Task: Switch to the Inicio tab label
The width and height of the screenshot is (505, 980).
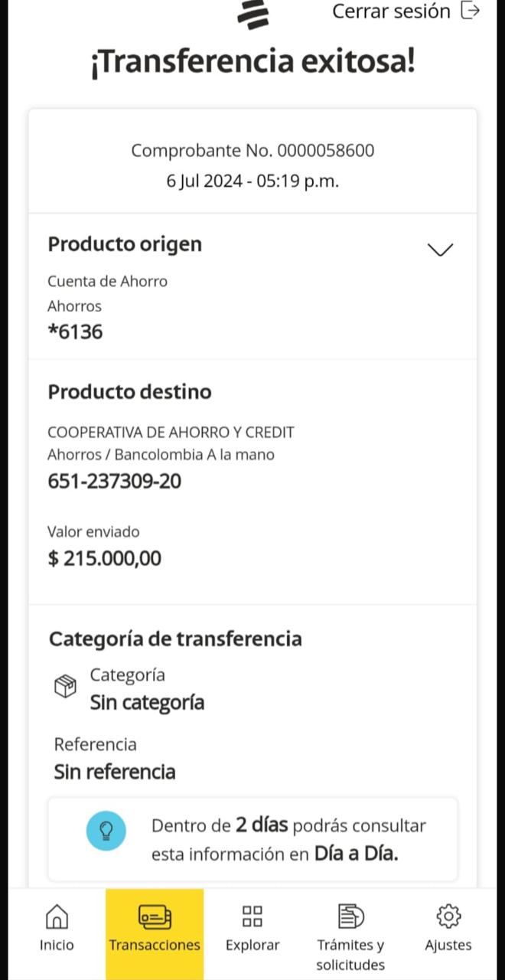Action: tap(57, 945)
